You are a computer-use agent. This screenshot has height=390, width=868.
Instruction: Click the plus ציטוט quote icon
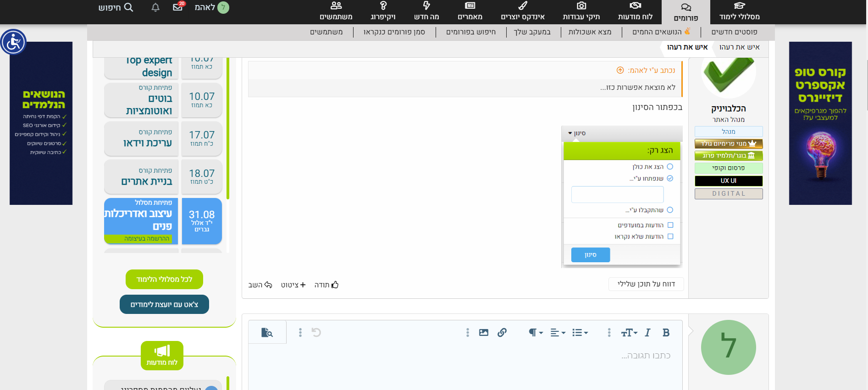point(303,285)
